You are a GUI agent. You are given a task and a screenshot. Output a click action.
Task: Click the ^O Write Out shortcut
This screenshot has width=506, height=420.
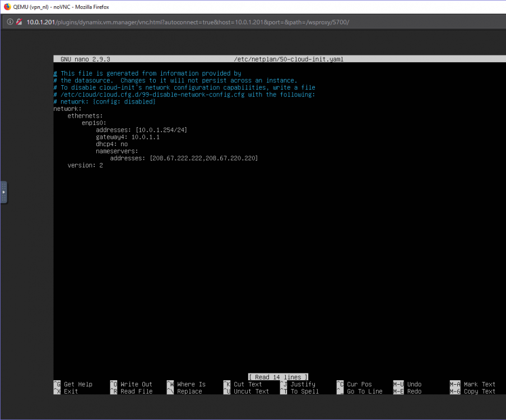pyautogui.click(x=131, y=384)
